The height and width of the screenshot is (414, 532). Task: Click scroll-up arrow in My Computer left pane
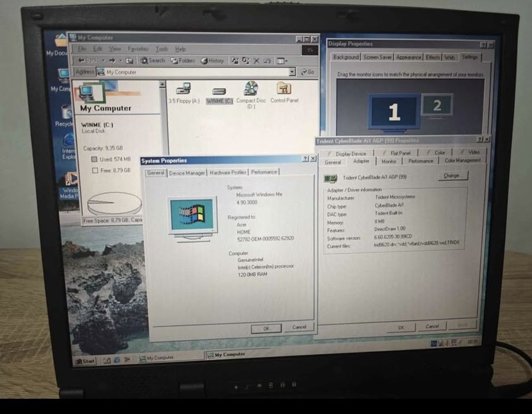click(x=163, y=84)
